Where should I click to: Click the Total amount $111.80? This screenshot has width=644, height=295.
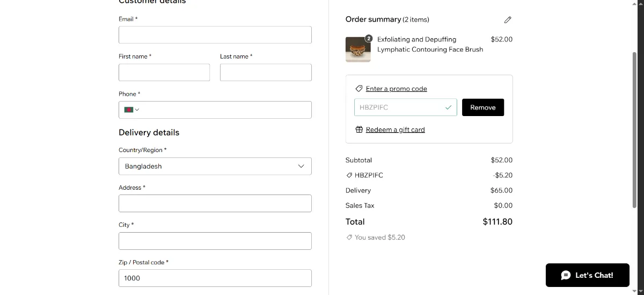tap(497, 221)
